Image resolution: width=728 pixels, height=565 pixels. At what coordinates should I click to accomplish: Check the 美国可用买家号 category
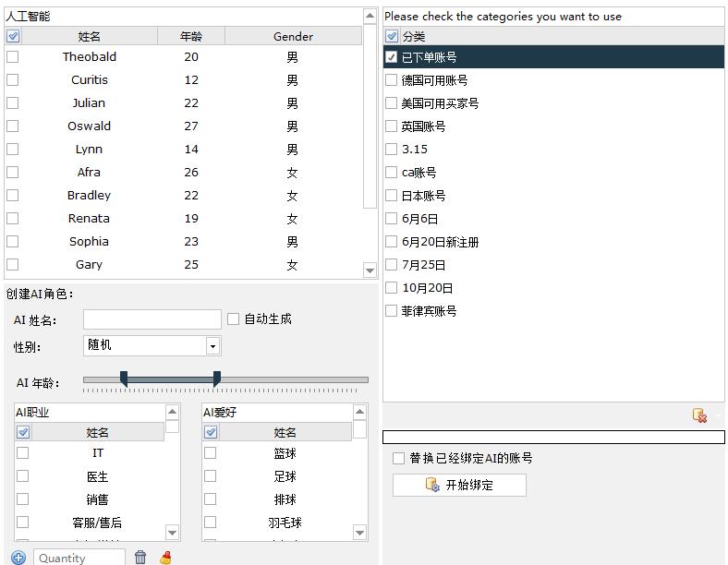click(x=392, y=103)
